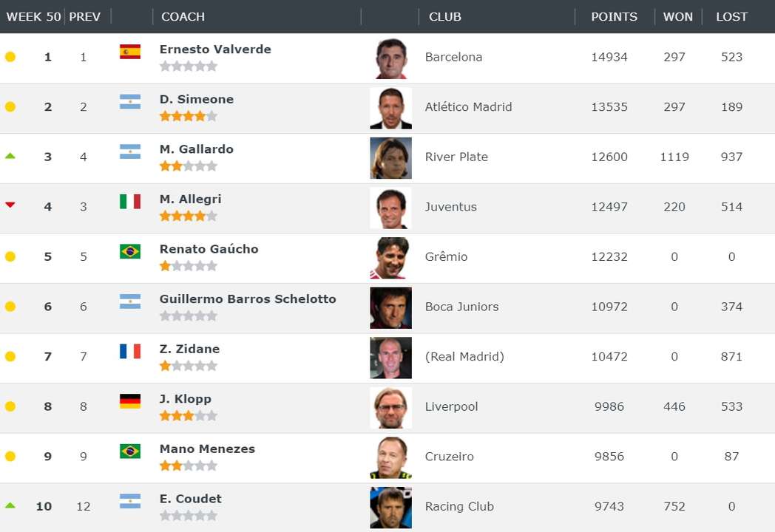Click D. Simeone's star rating
The image size is (775, 532).
pos(189,116)
